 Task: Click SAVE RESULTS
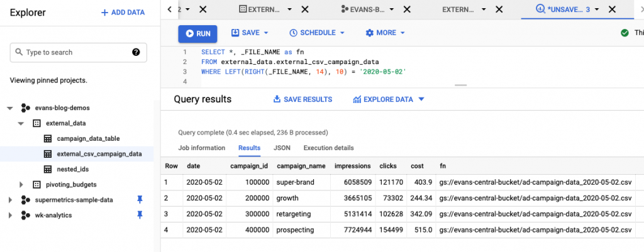coord(303,99)
